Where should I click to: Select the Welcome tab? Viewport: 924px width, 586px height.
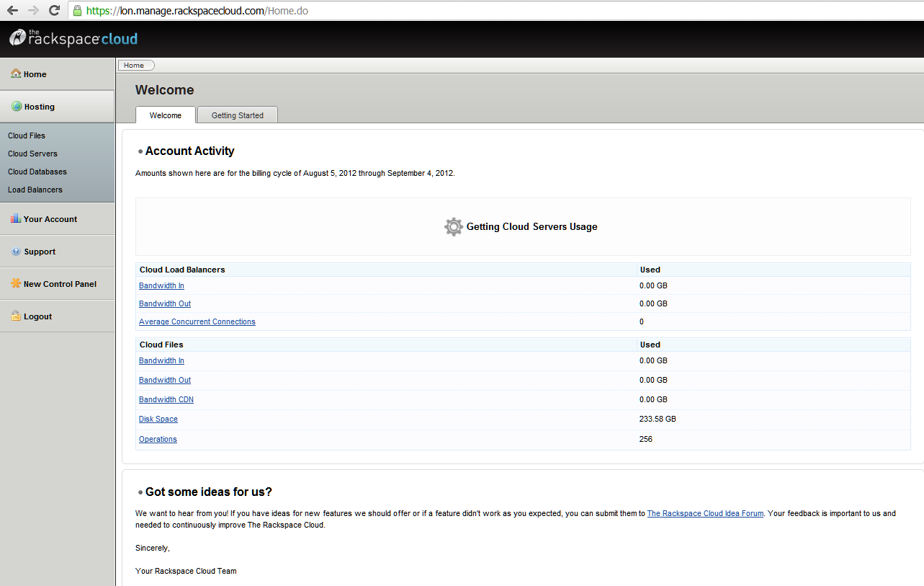tap(165, 115)
